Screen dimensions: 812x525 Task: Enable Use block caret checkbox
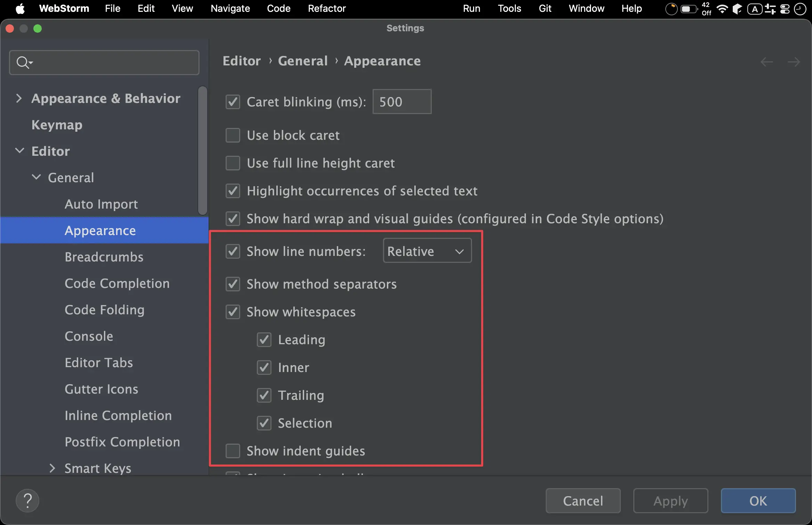point(233,135)
